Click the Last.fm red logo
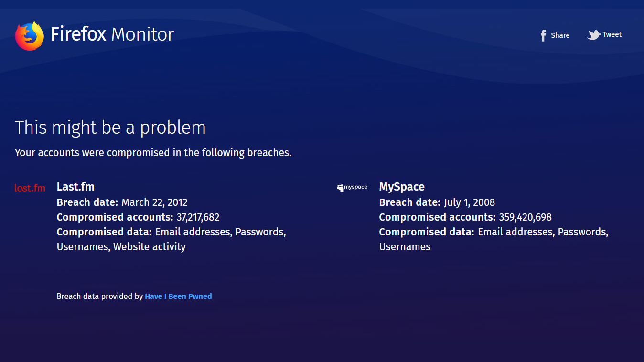The image size is (644, 362). (x=30, y=188)
